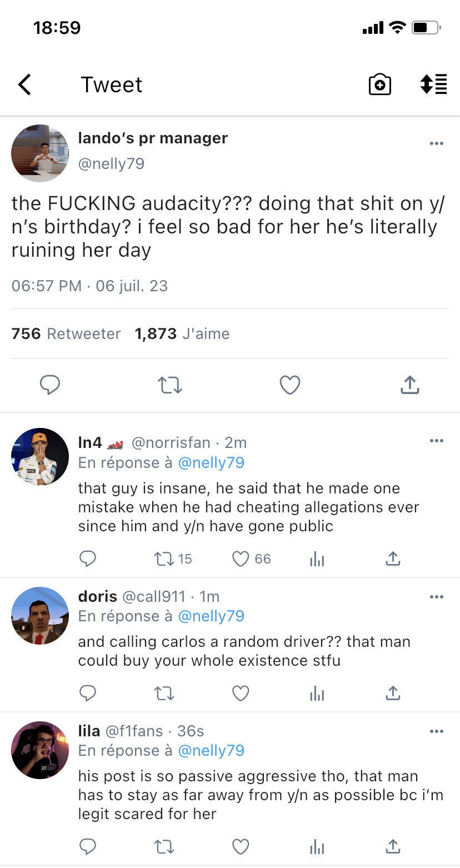Tap @nelly79 mention in lila's reply

(x=211, y=750)
